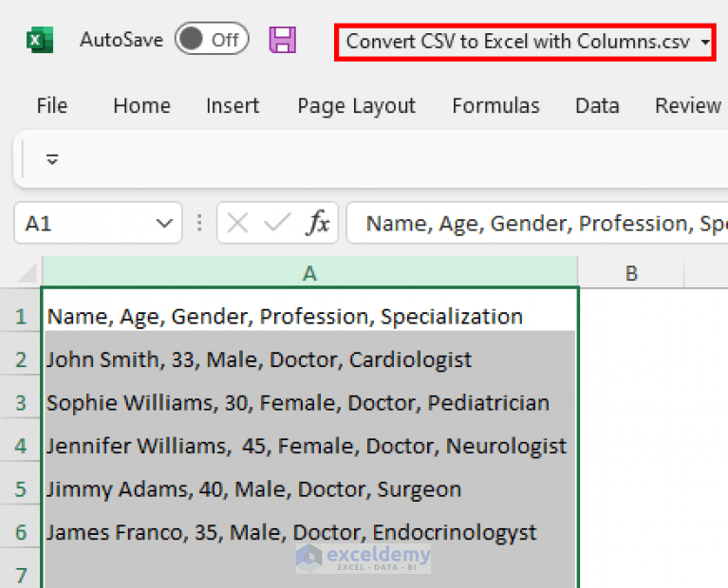Open the Formulas ribbon tab
The image size is (728, 588).
point(495,105)
